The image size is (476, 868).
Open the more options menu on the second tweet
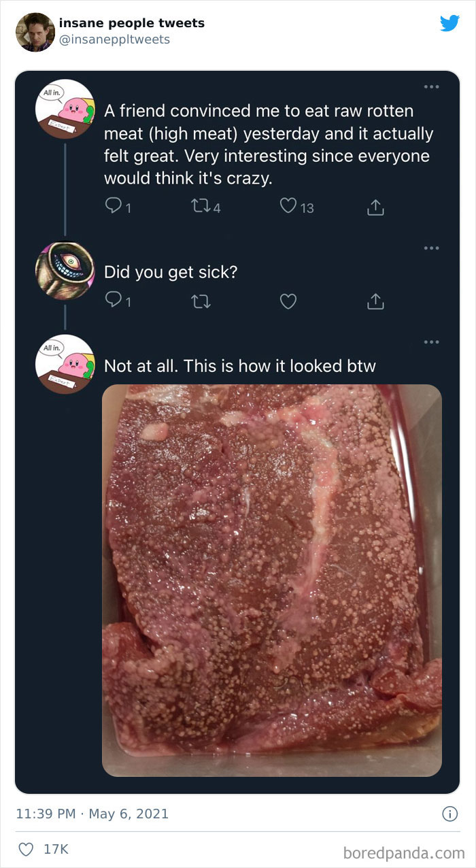(x=431, y=247)
